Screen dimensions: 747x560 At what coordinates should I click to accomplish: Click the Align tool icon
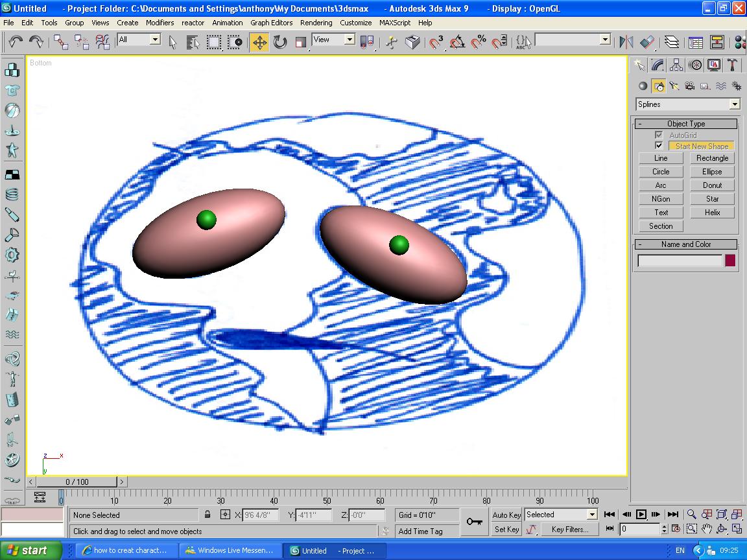(x=647, y=42)
